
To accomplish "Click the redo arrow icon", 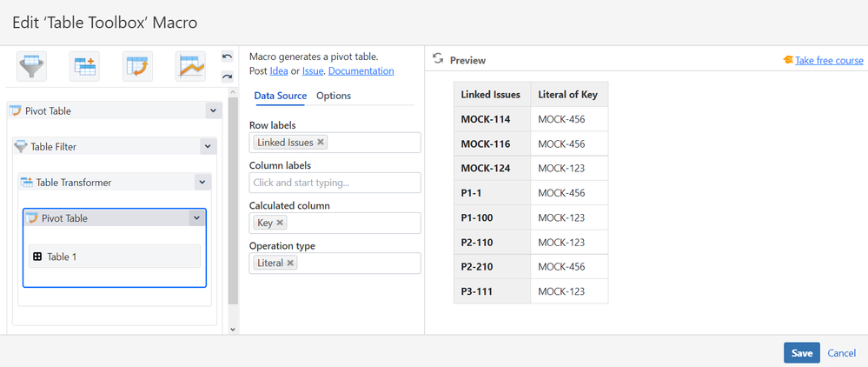I will point(228,77).
